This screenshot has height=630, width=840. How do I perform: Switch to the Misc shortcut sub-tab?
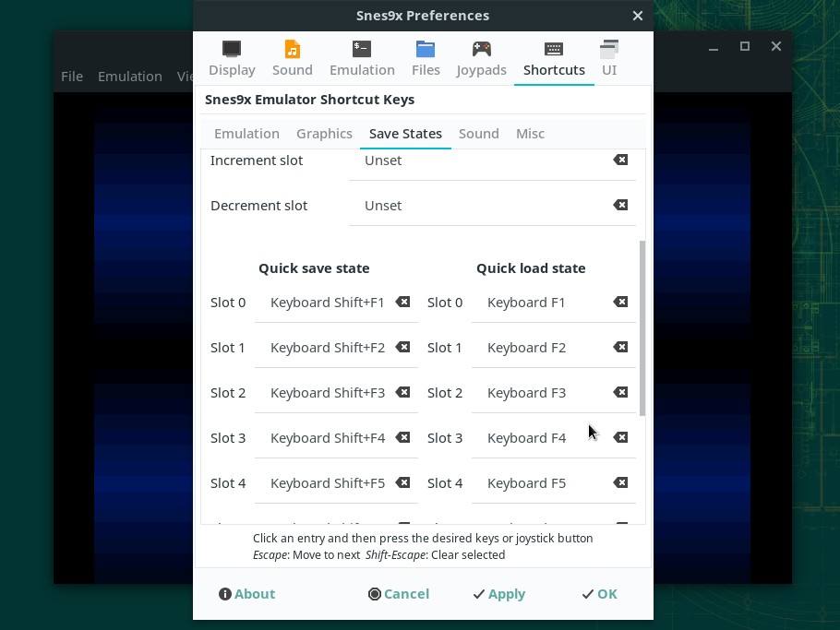(531, 134)
